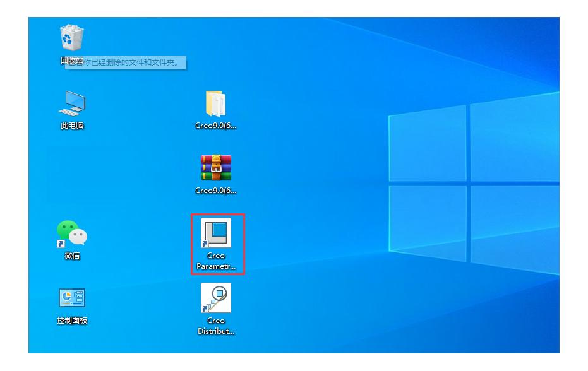Click the 此电脑 label text

click(x=72, y=126)
